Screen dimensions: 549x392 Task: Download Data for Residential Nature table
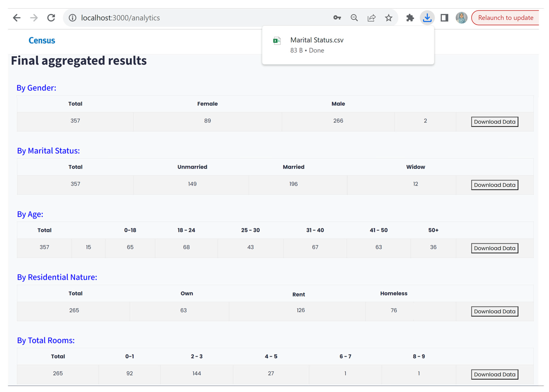coord(494,311)
